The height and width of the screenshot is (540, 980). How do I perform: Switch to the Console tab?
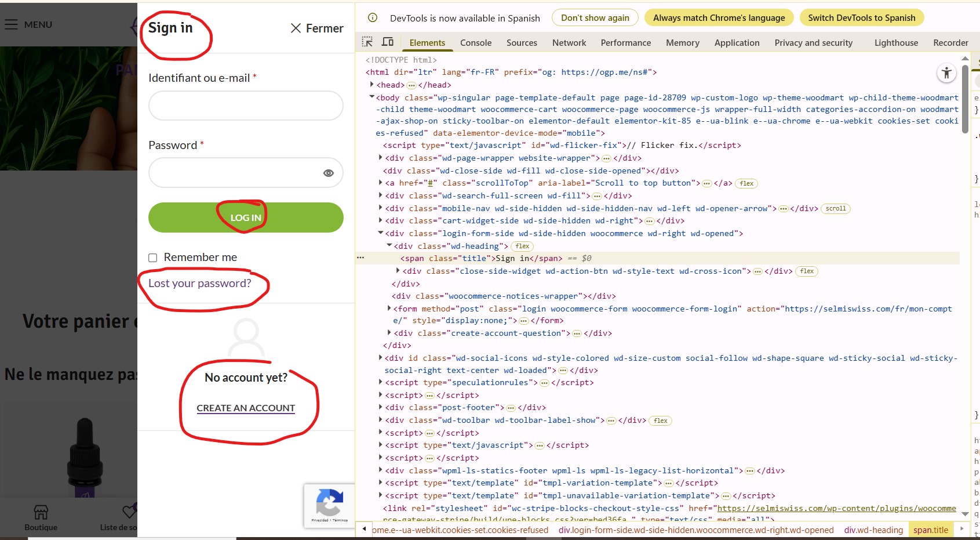click(476, 42)
